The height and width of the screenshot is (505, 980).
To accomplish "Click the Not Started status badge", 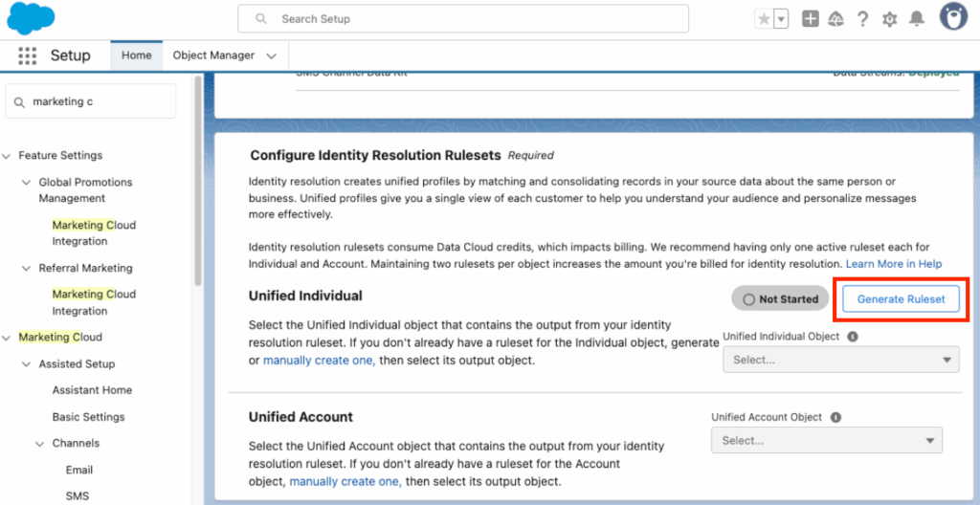I will 780,298.
